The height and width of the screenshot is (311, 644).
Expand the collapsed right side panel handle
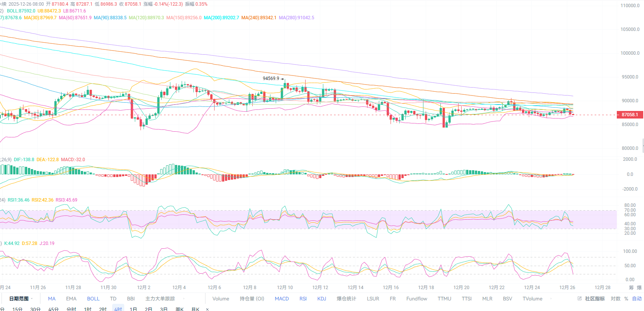(x=642, y=147)
